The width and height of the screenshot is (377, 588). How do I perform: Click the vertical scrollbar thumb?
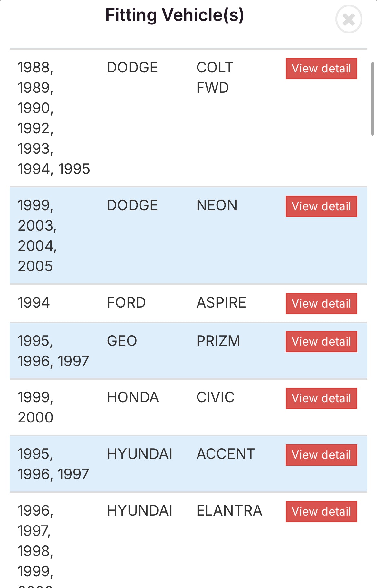click(x=372, y=99)
